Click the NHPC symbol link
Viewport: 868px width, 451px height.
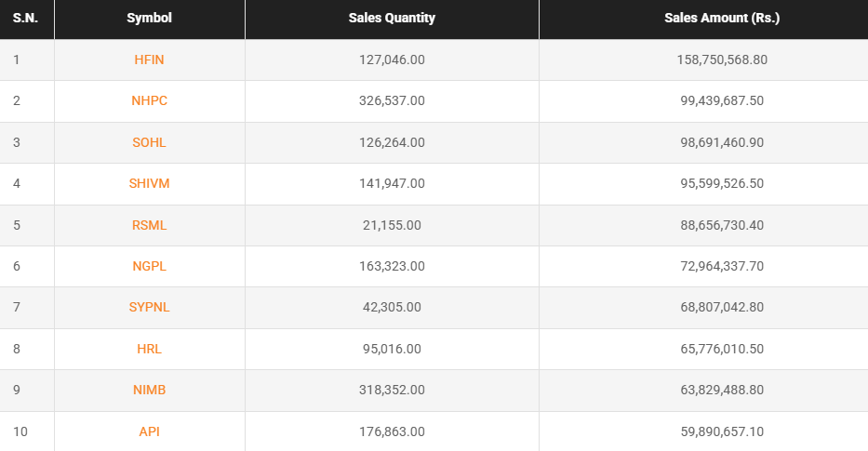(149, 100)
